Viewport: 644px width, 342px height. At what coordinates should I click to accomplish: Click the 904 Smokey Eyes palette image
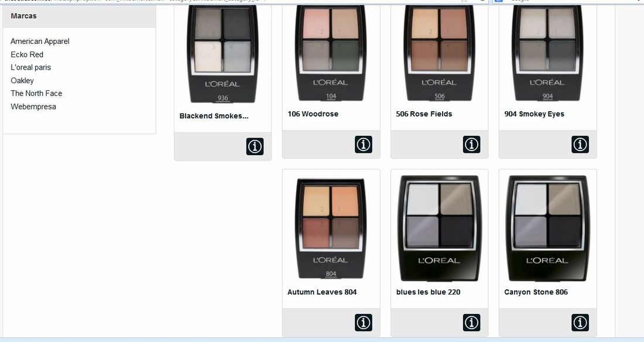(547, 53)
